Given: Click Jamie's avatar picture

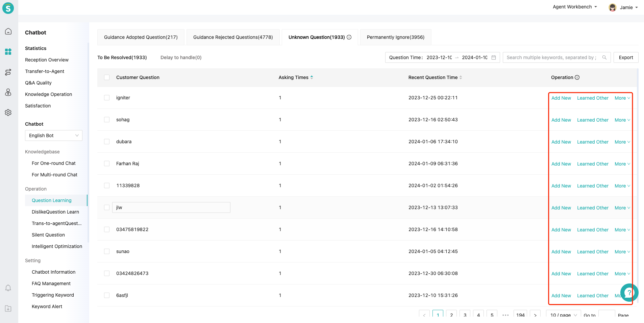Looking at the screenshot, I should click(x=612, y=7).
